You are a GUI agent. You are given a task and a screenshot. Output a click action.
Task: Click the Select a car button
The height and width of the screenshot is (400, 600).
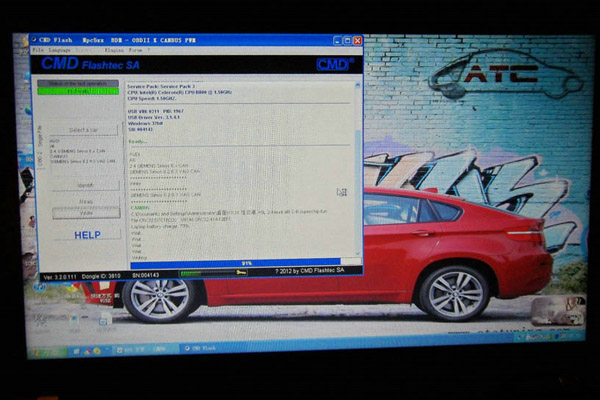pos(83,130)
